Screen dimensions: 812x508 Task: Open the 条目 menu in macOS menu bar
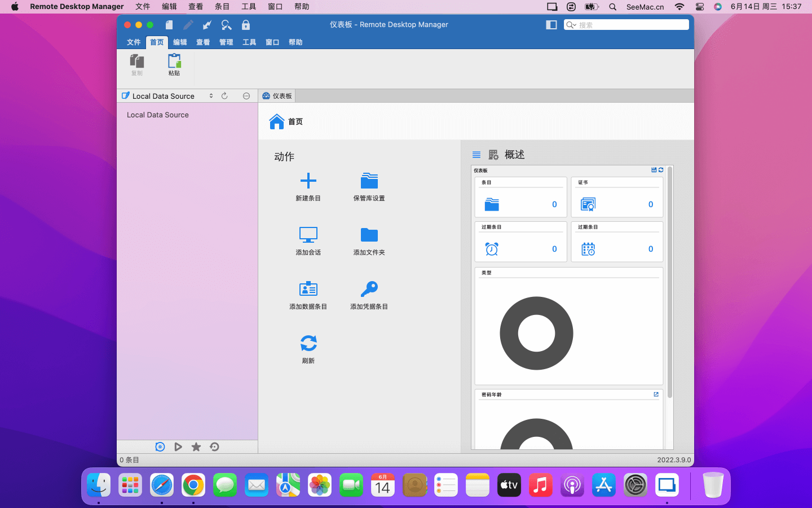coord(222,7)
